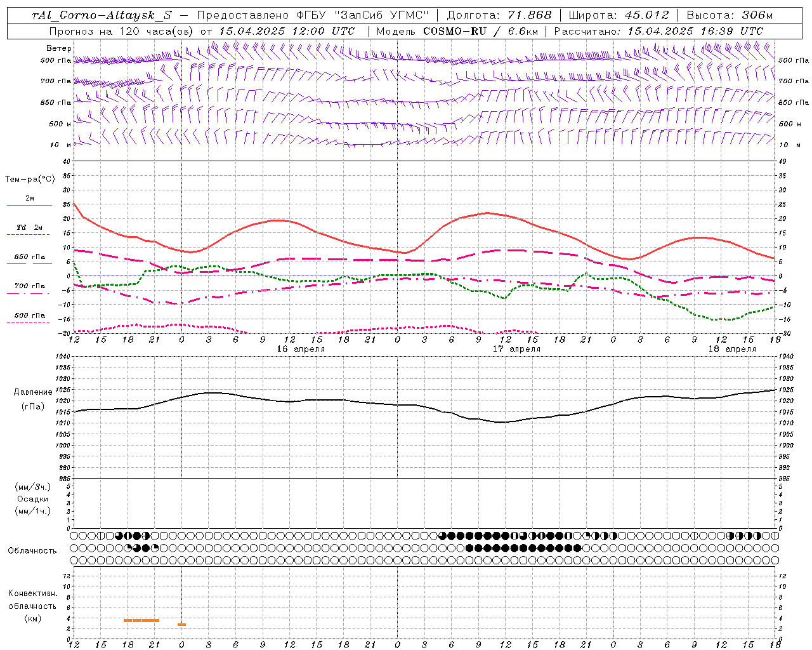The height and width of the screenshot is (650, 812).
Task: Click the date label 16 апреля
Action: click(301, 349)
